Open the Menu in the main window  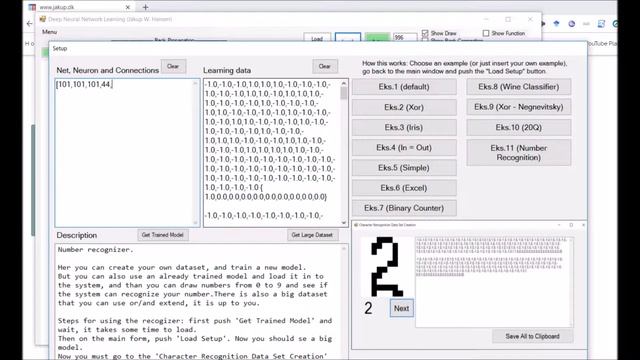pyautogui.click(x=49, y=32)
